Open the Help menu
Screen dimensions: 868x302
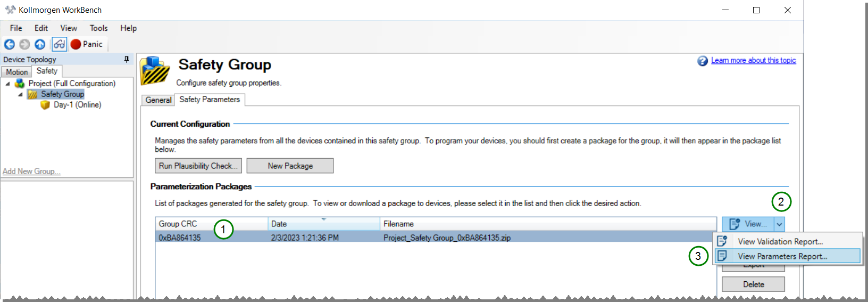point(128,28)
